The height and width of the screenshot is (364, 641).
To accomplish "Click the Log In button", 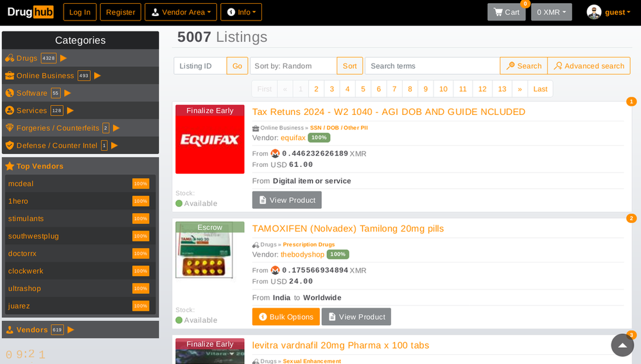I will point(80,12).
